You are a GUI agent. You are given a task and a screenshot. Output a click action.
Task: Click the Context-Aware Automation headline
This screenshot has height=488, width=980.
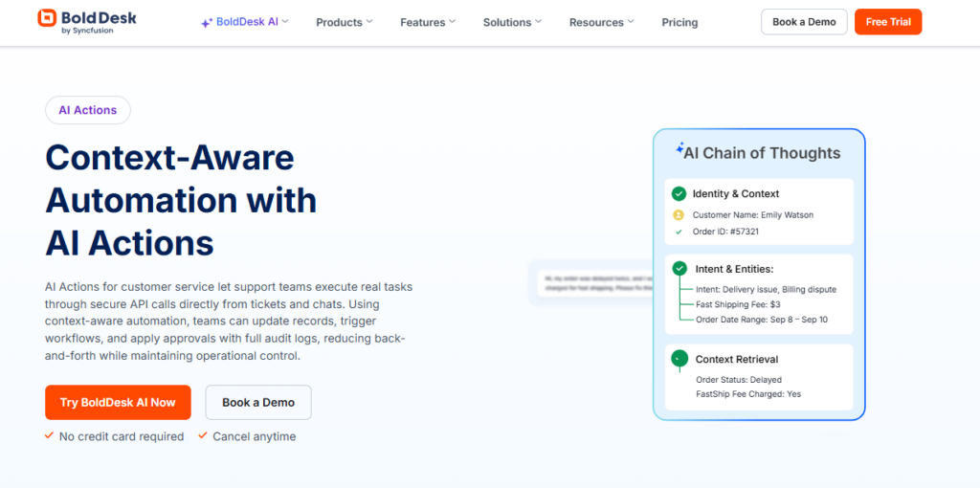point(181,200)
